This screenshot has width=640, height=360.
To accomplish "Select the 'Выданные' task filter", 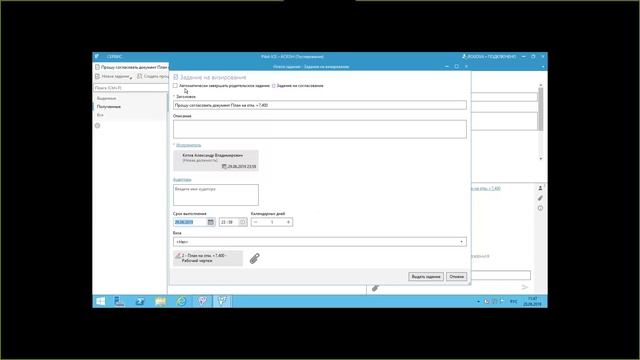I will (x=107, y=98).
